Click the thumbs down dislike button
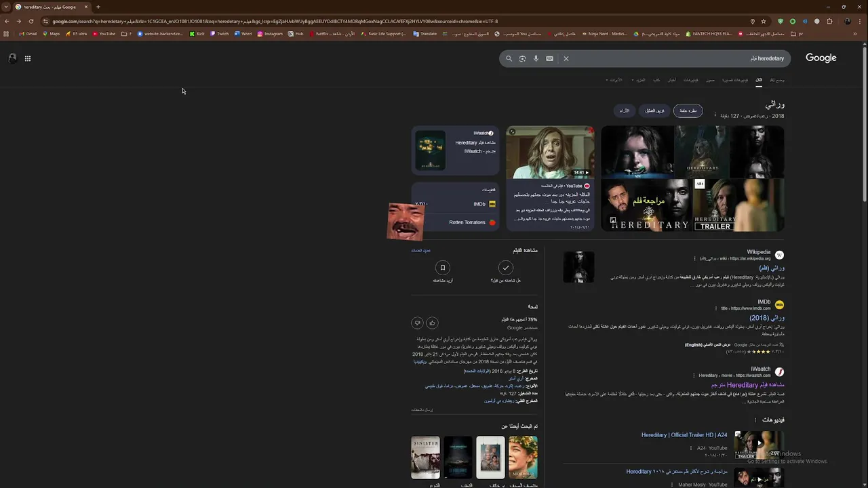 417,323
